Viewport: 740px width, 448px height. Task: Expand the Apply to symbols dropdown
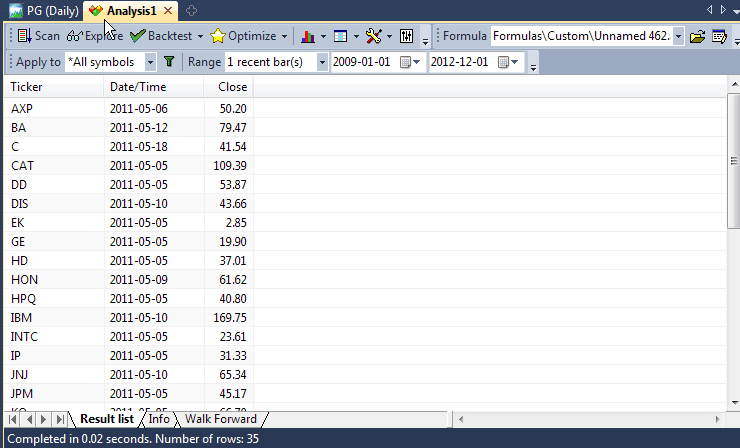[150, 62]
